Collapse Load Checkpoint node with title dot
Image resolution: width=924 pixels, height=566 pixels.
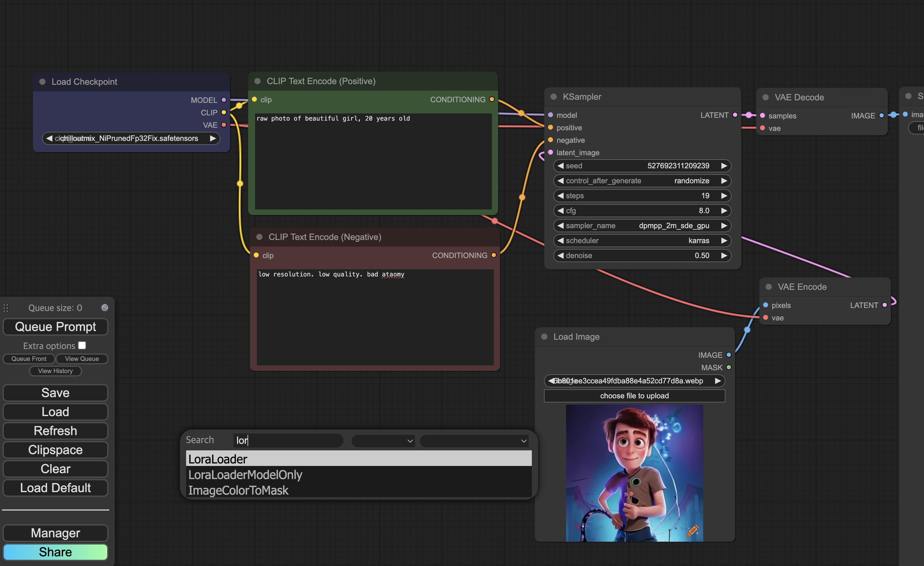pyautogui.click(x=42, y=82)
